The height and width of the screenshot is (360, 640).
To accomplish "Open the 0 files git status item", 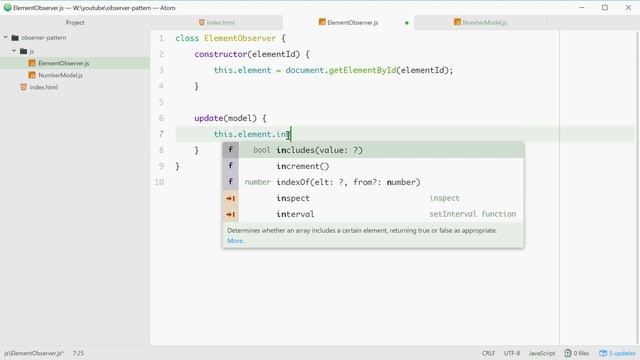I will [577, 353].
